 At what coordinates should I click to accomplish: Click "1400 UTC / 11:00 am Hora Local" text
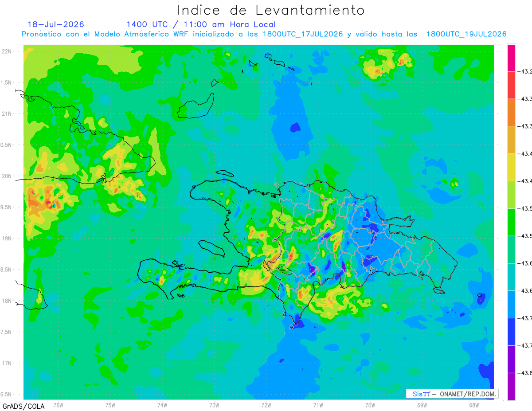pyautogui.click(x=201, y=24)
